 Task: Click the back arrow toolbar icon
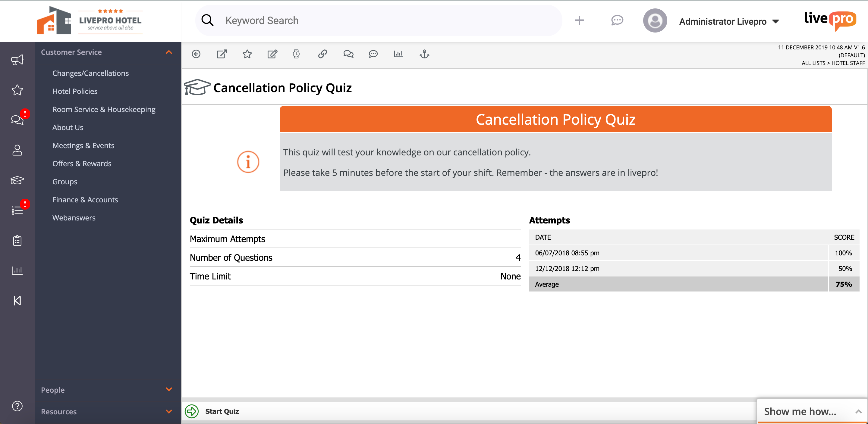pos(196,54)
